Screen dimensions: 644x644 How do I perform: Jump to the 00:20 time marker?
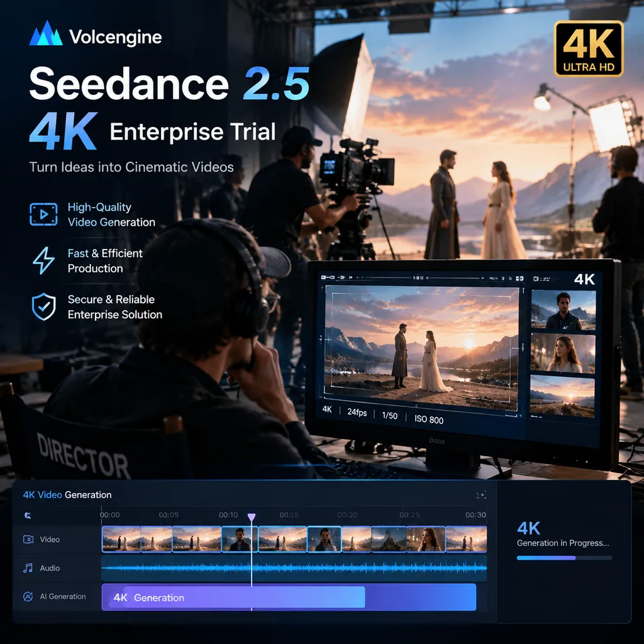click(x=347, y=514)
